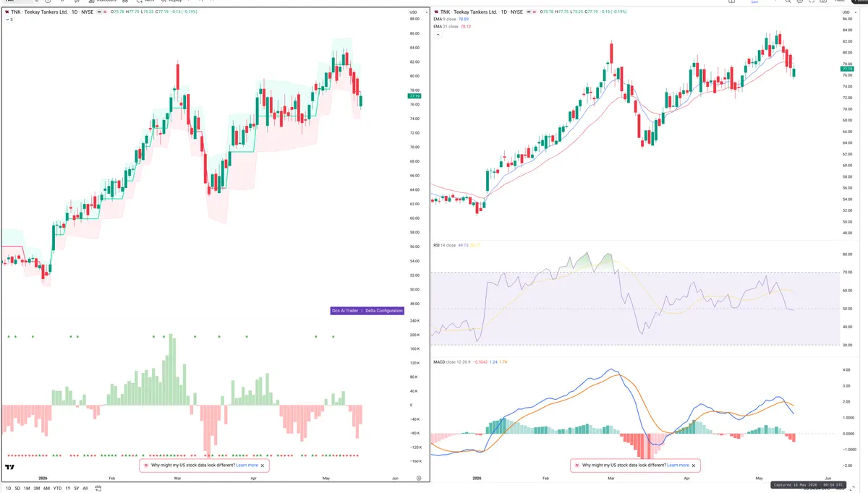Select the 5Y date range

76,489
